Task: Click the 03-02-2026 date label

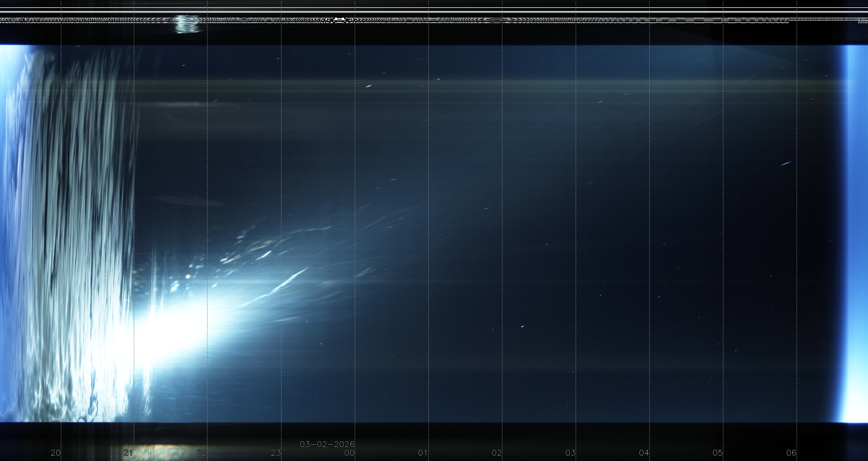Action: [x=327, y=444]
